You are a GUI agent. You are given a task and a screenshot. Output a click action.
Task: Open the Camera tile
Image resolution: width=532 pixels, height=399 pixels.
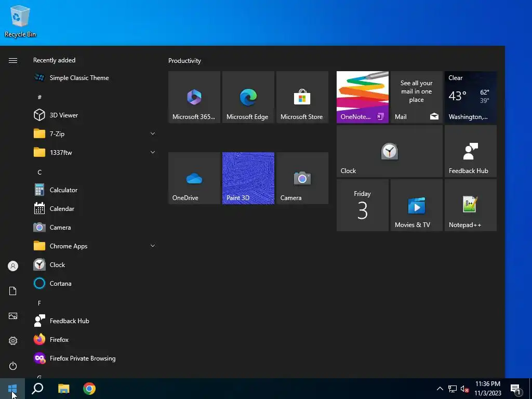[302, 178]
